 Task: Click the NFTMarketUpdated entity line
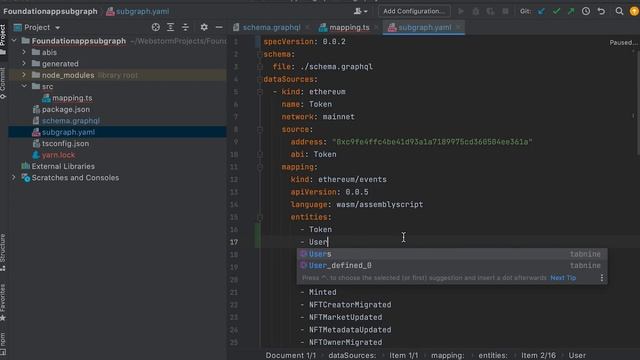(x=345, y=317)
